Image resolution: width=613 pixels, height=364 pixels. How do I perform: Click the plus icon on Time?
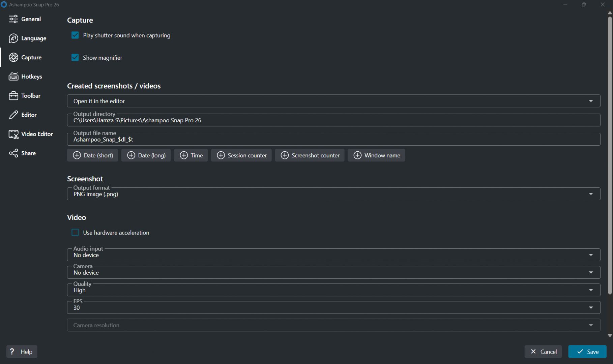tap(184, 155)
